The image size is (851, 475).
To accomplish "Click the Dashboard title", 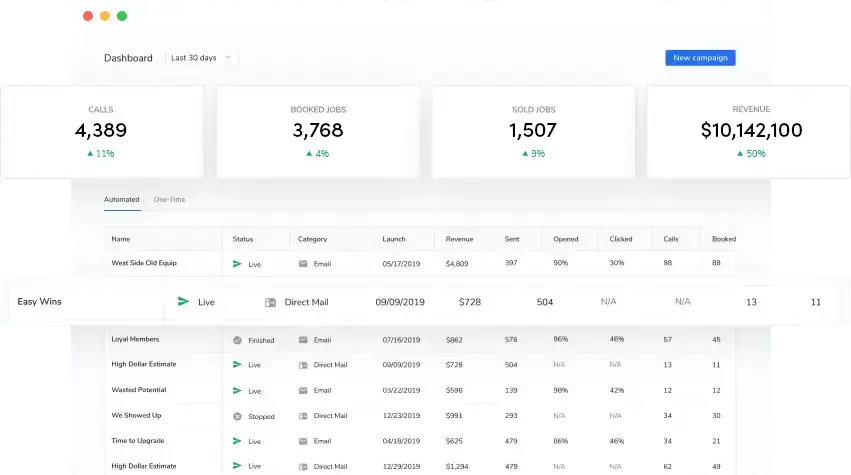I will [128, 58].
